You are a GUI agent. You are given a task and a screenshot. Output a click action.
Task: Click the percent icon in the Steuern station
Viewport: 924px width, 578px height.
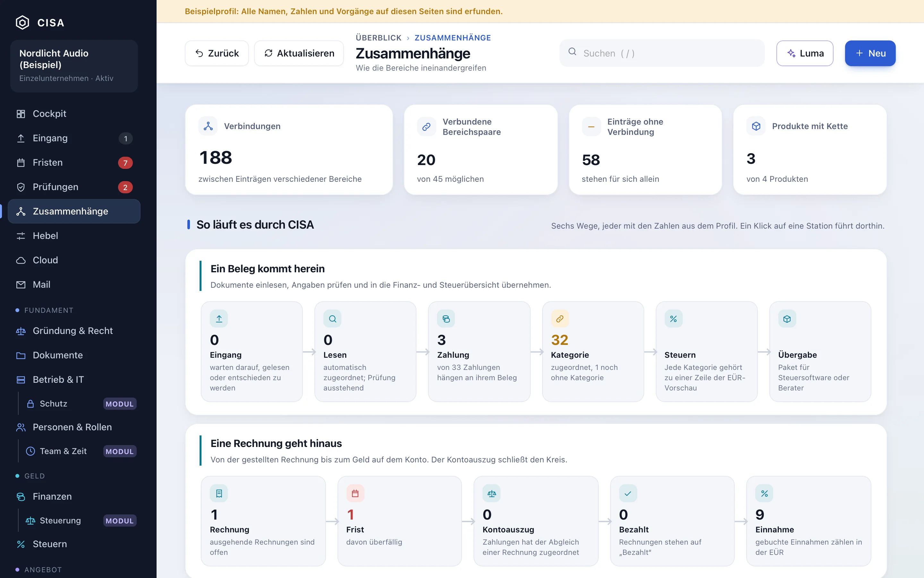click(x=673, y=319)
